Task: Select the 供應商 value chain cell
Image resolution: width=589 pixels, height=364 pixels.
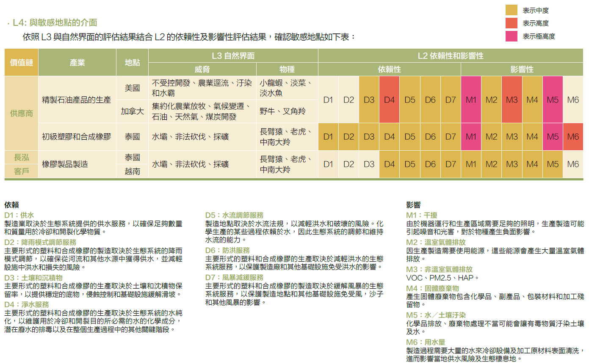Action: point(22,113)
